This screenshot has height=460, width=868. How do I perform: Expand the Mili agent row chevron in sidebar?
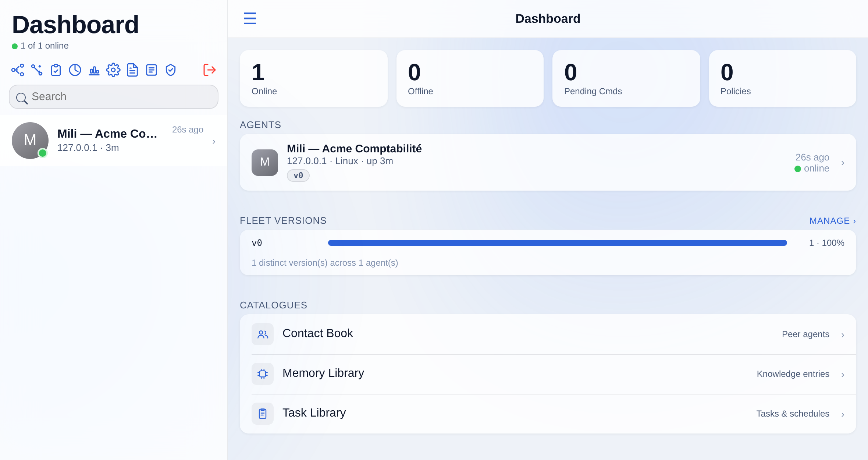(x=214, y=142)
